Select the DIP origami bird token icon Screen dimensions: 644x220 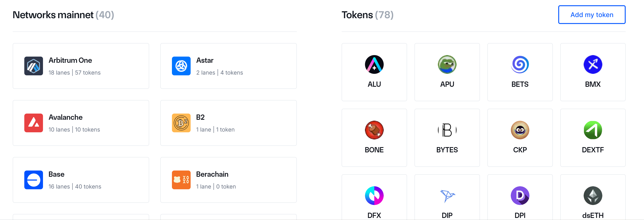click(x=447, y=196)
